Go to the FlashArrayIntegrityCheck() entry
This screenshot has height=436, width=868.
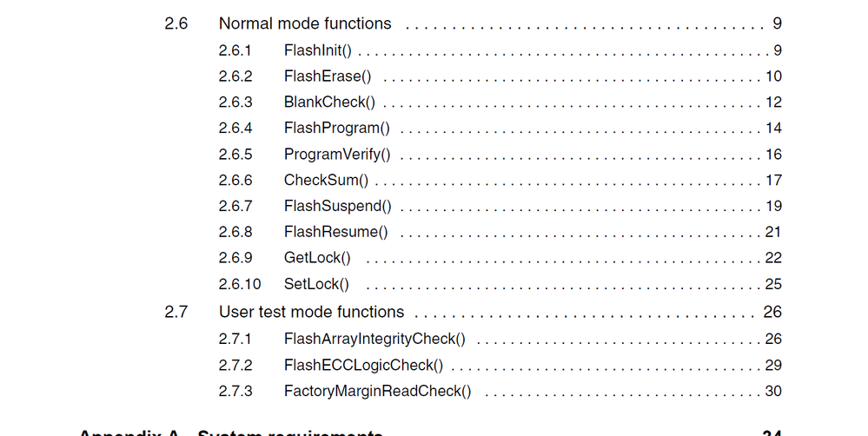[374, 339]
